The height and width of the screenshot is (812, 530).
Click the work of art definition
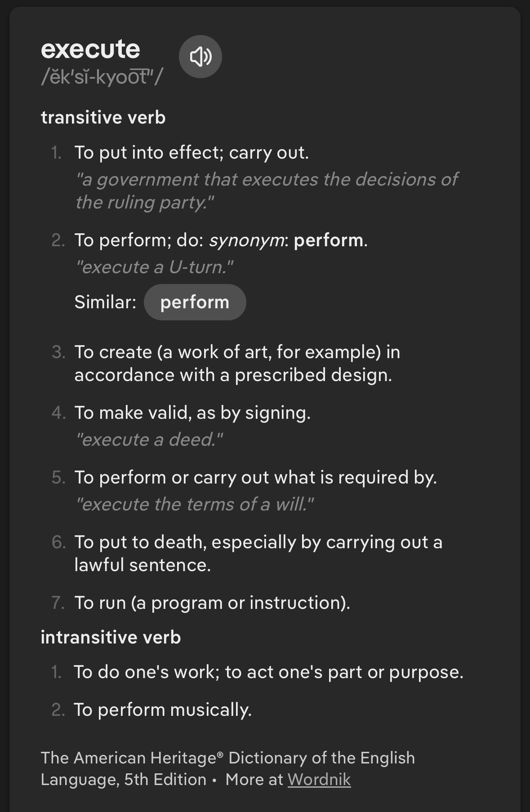coord(237,364)
